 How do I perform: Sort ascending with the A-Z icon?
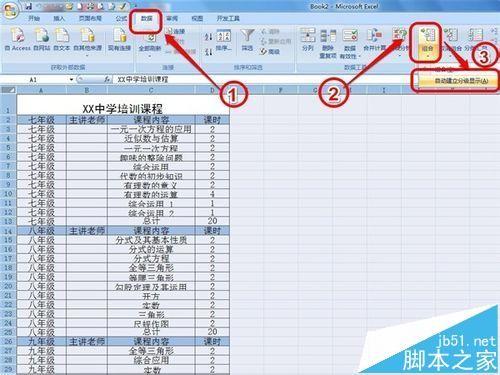point(209,36)
